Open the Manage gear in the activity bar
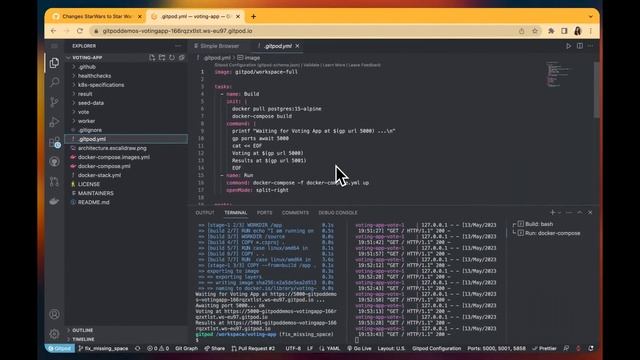The image size is (640, 360). (54, 334)
